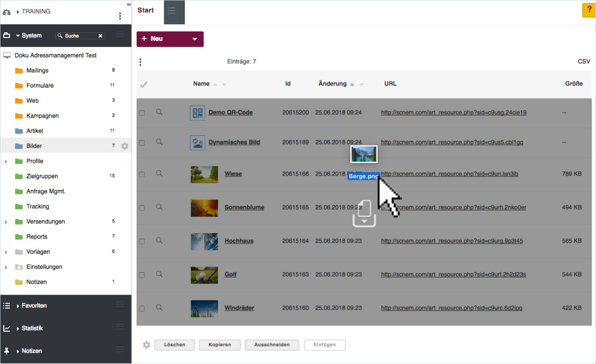The width and height of the screenshot is (596, 364).
Task: Click the settings gear beside Löschen
Action: pyautogui.click(x=146, y=345)
